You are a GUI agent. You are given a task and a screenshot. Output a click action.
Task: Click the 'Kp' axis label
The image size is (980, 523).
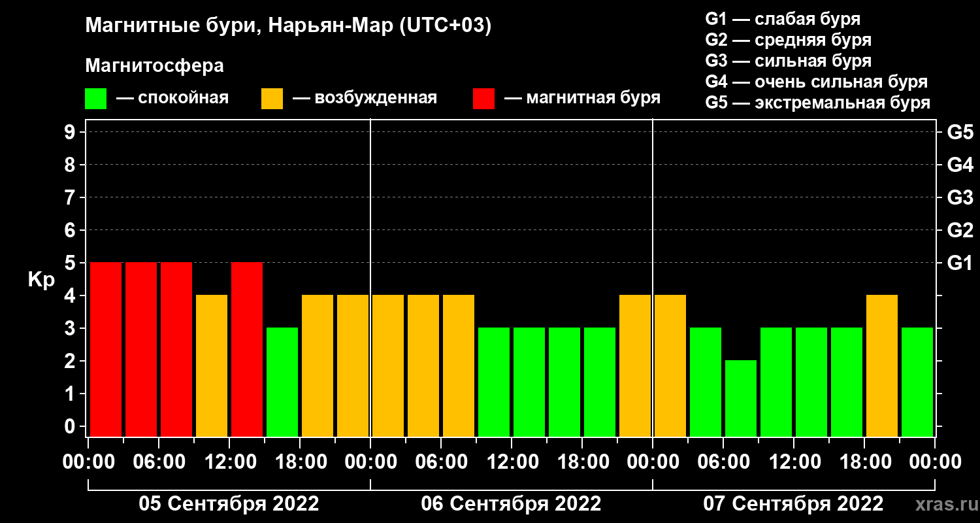(x=41, y=280)
